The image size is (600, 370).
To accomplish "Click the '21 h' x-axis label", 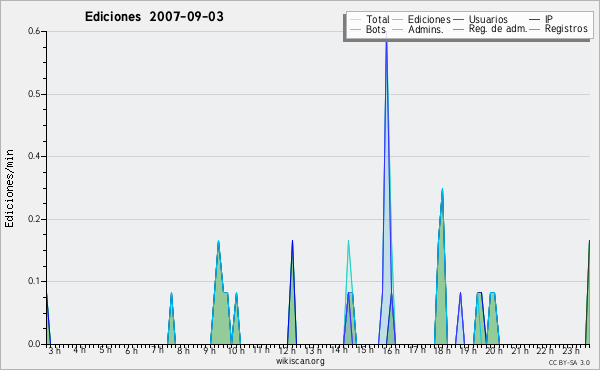I will click(x=520, y=351).
